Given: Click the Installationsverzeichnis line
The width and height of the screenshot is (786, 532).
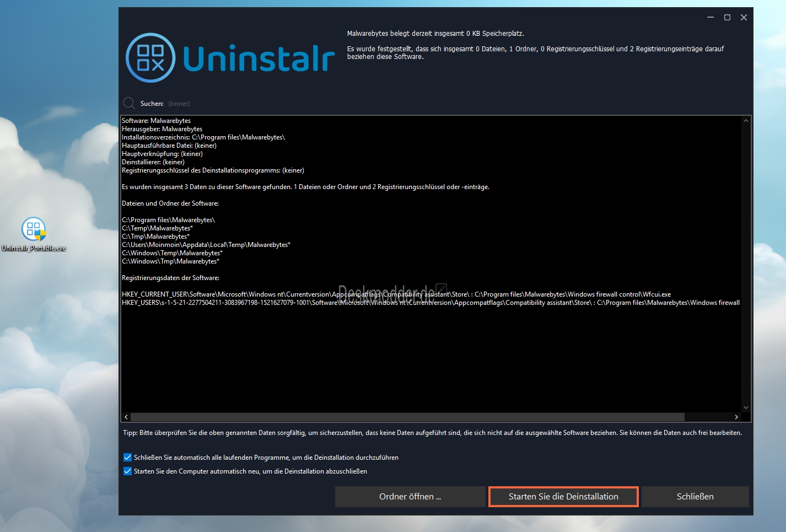Looking at the screenshot, I should pyautogui.click(x=203, y=137).
